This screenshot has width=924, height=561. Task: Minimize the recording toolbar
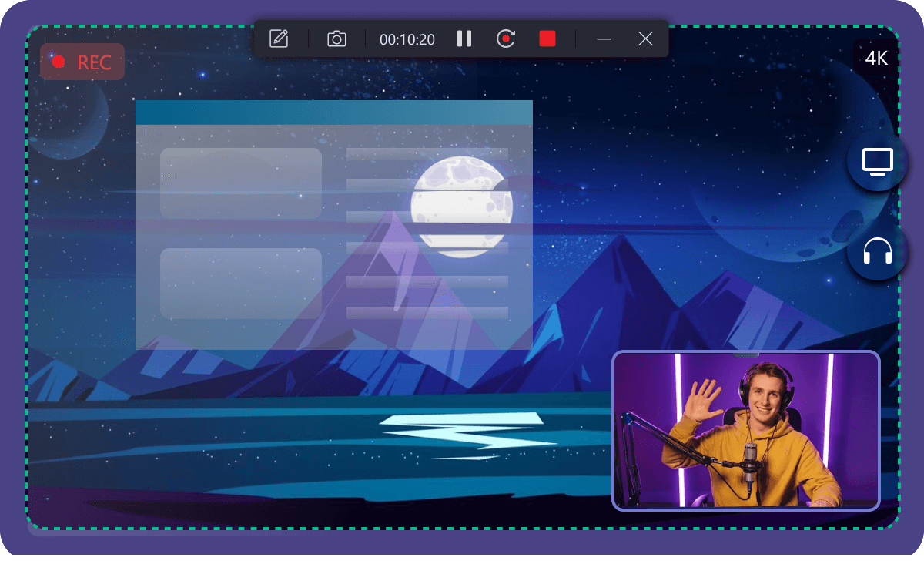pyautogui.click(x=604, y=39)
